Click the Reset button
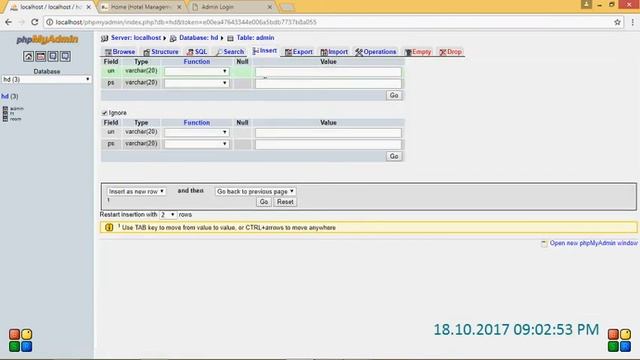The height and width of the screenshot is (360, 640). pos(285,202)
